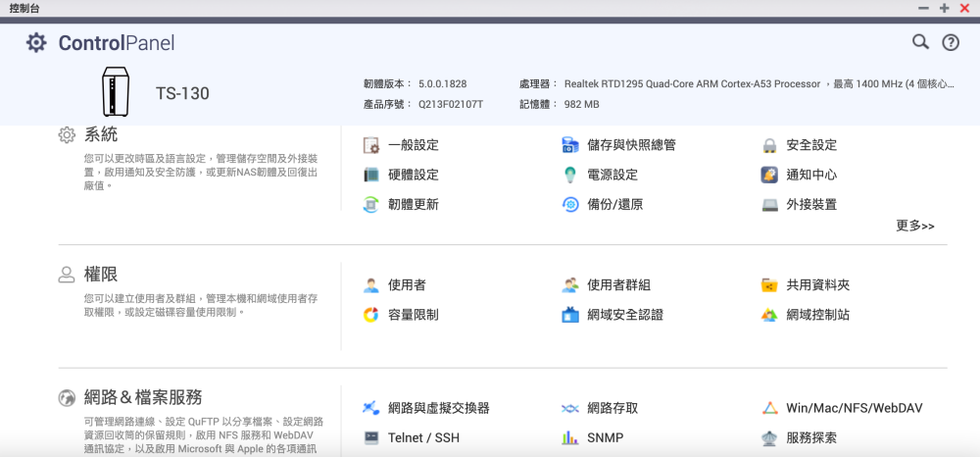Click the TS-130 NAS device thumbnail
980x457 pixels.
[116, 92]
